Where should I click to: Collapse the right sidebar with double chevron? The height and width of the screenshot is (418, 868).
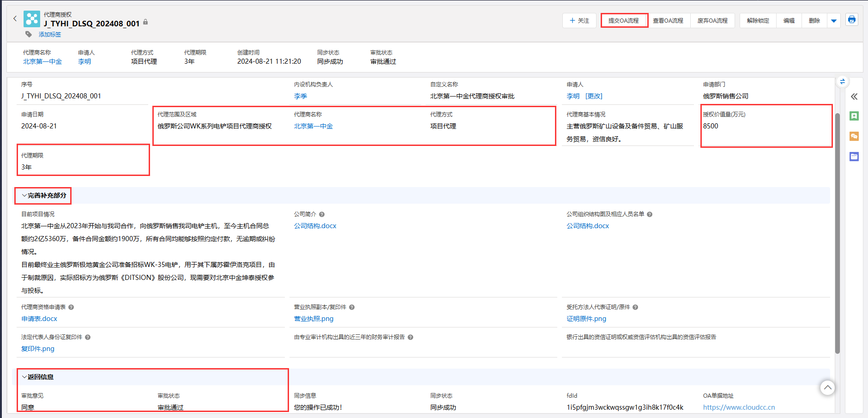click(854, 97)
